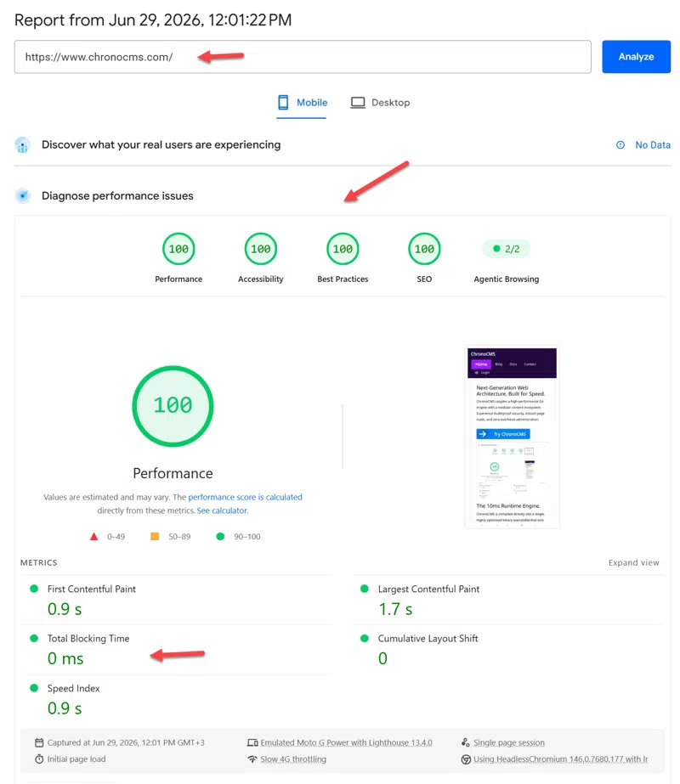680x784 pixels.
Task: Open the Single page session link
Action: tap(509, 742)
